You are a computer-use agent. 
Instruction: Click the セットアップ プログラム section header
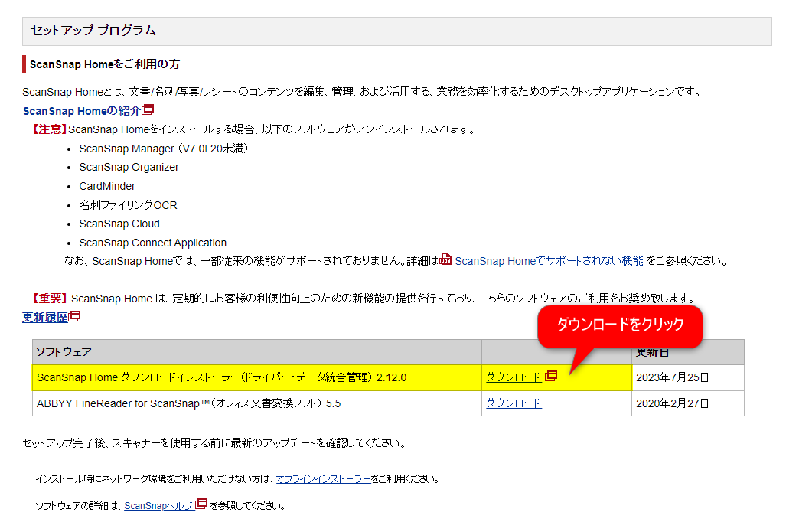pos(93,31)
